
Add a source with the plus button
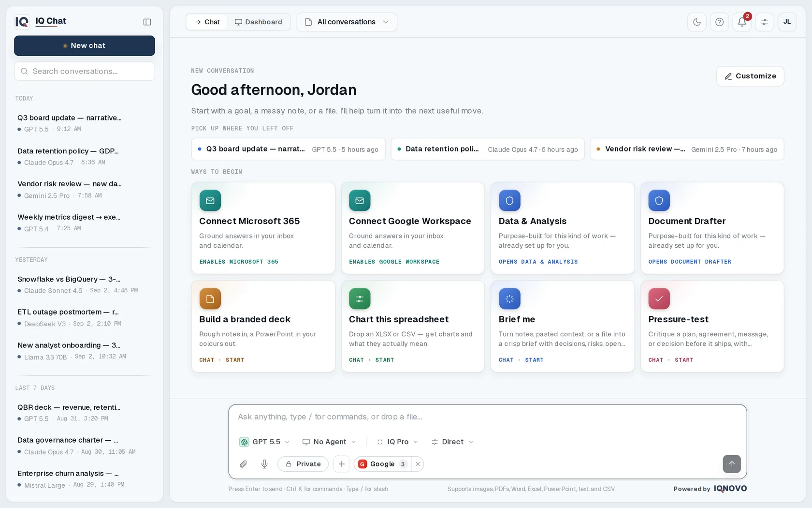click(x=342, y=464)
